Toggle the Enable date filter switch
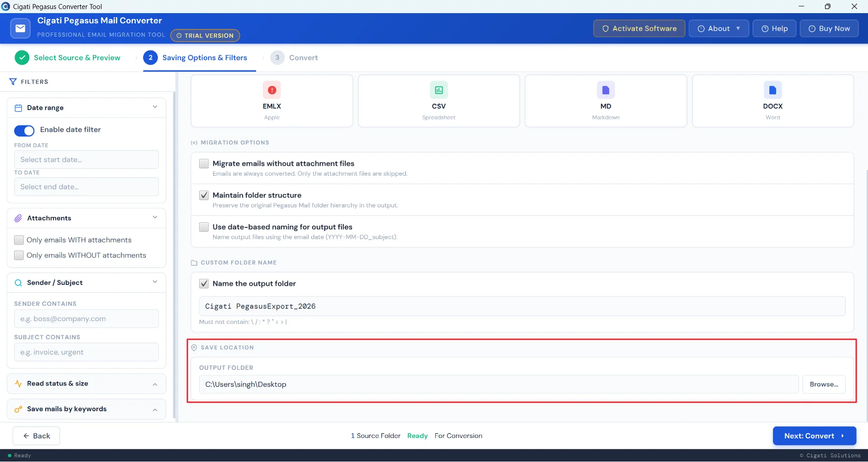The height and width of the screenshot is (462, 868). click(24, 130)
